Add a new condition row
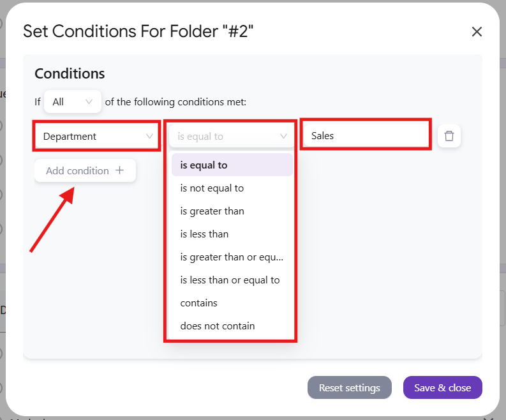 point(85,170)
